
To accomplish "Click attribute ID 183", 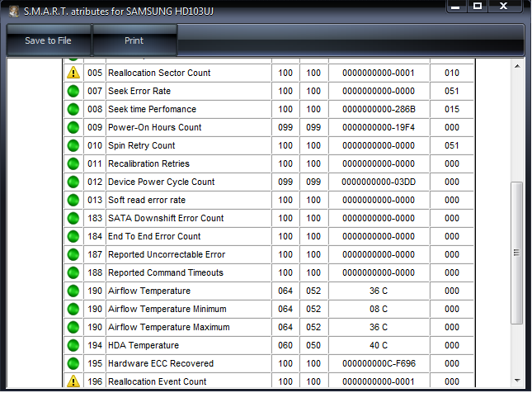I will (x=95, y=219).
